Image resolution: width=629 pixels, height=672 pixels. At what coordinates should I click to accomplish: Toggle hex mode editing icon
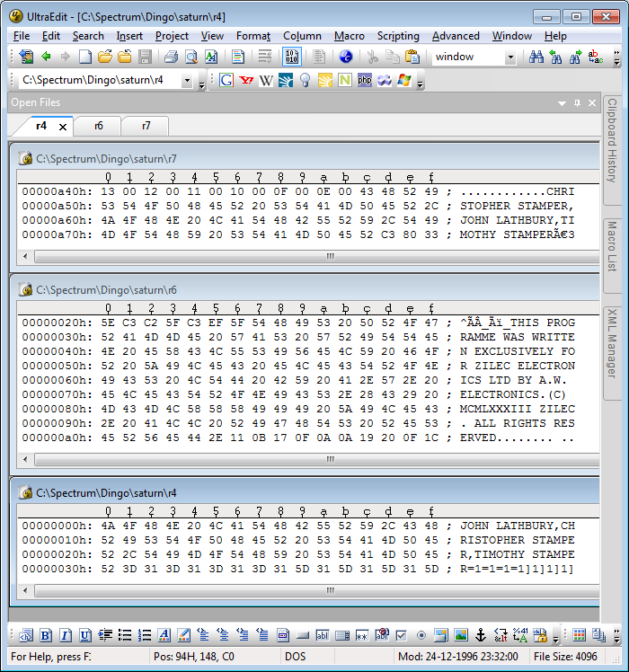tap(292, 57)
